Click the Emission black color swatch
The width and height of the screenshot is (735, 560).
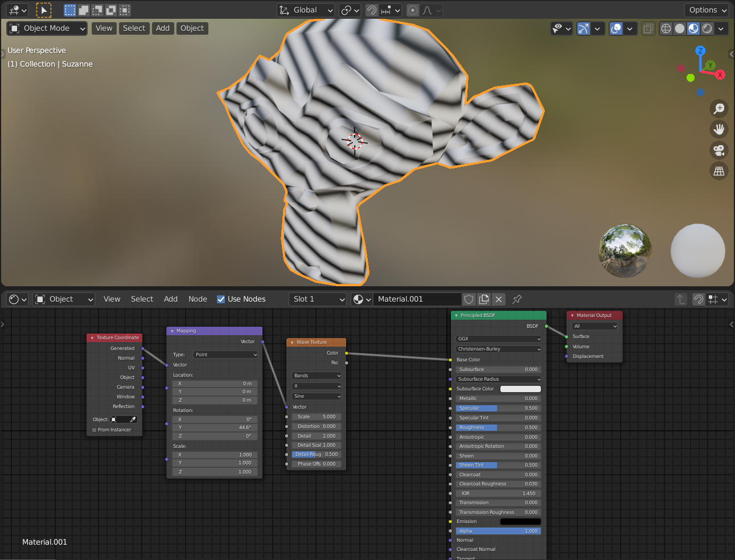point(520,521)
